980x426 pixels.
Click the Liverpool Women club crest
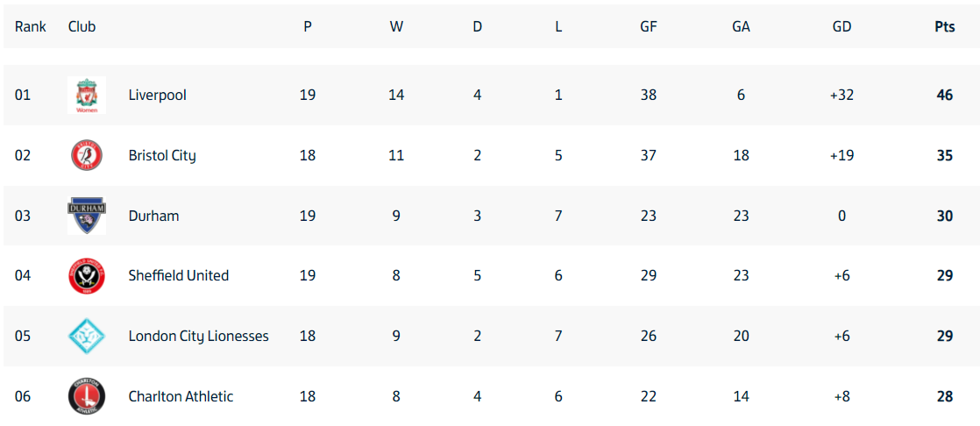(87, 96)
